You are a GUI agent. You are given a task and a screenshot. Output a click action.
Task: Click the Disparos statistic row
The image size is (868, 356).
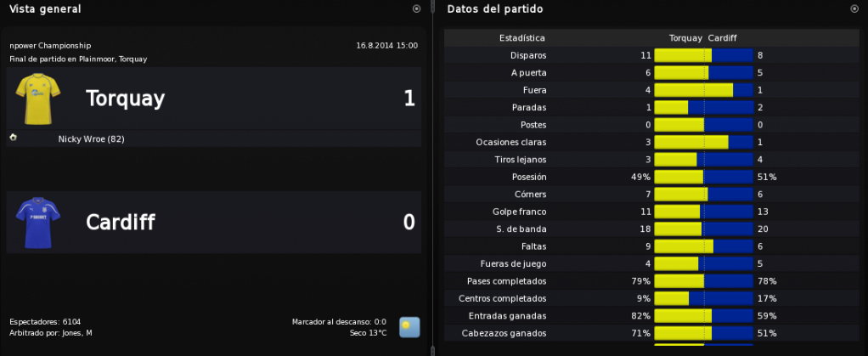point(651,55)
